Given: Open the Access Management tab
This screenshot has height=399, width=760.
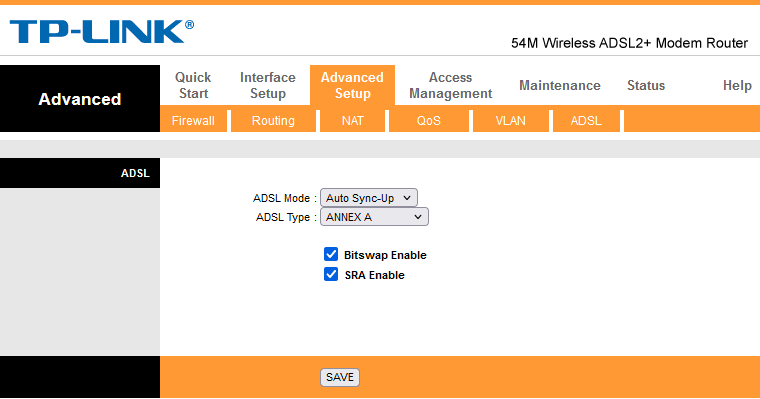Looking at the screenshot, I should [x=450, y=85].
